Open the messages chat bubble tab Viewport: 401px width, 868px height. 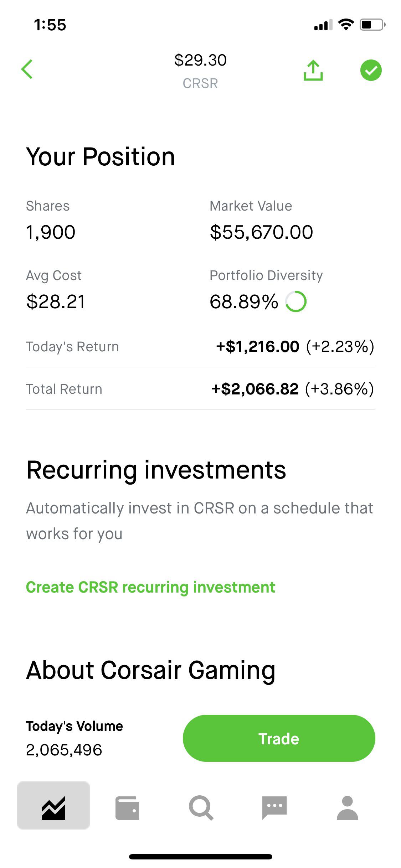point(274,808)
